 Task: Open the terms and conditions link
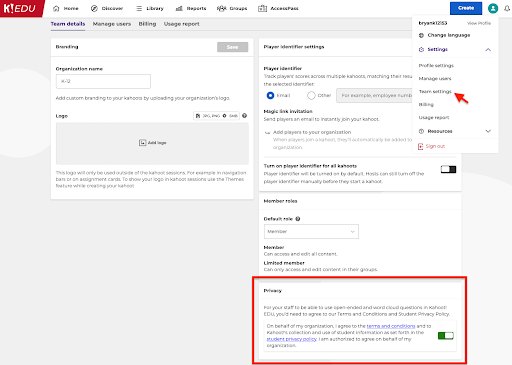(x=391, y=326)
